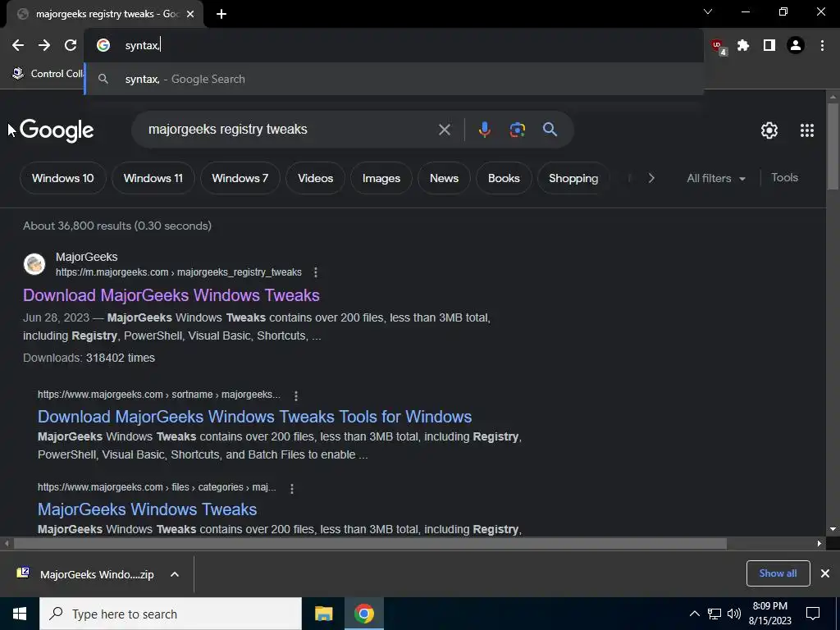Viewport: 840px width, 630px height.
Task: Click the horizontal scrollbar thumb
Action: 370,544
